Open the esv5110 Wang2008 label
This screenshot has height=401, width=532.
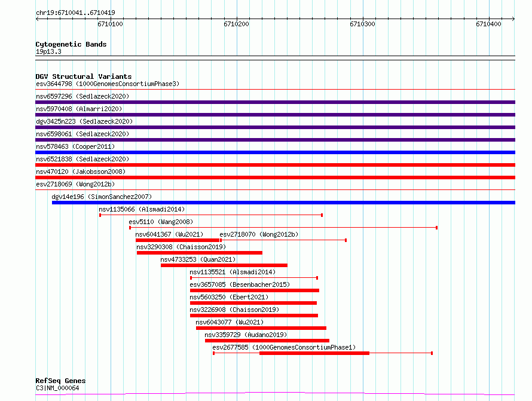point(161,222)
